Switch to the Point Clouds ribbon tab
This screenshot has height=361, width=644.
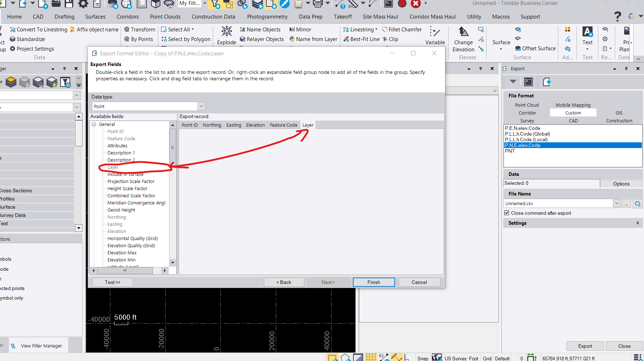coord(165,17)
